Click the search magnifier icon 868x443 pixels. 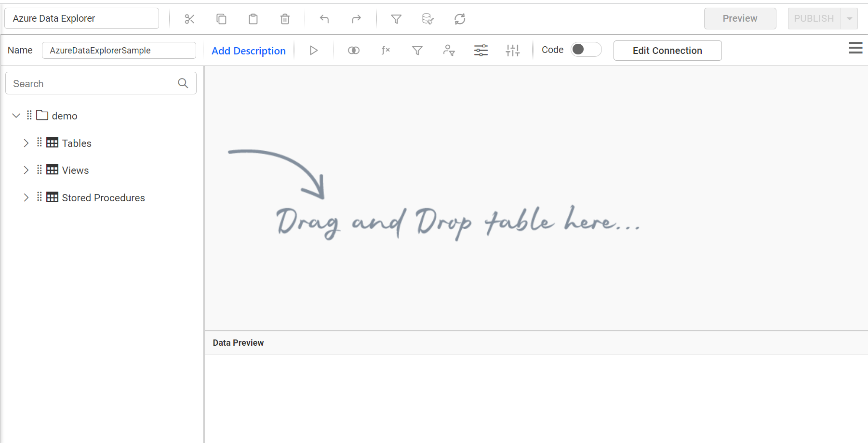(183, 83)
